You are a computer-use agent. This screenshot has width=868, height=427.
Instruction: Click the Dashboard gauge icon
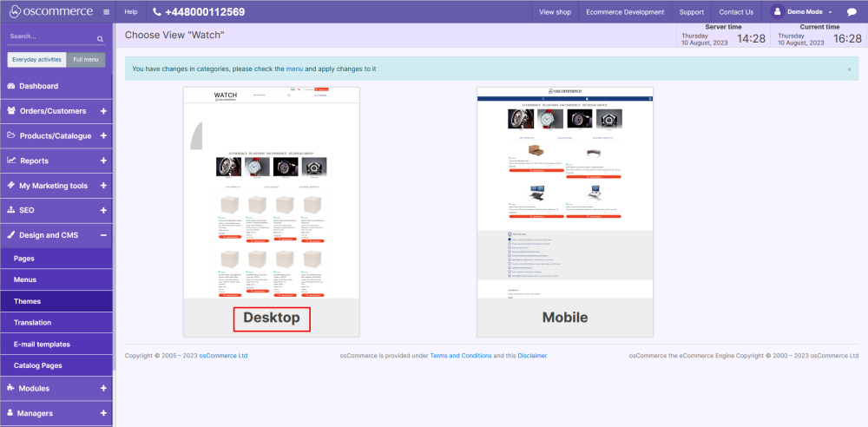pyautogui.click(x=11, y=86)
